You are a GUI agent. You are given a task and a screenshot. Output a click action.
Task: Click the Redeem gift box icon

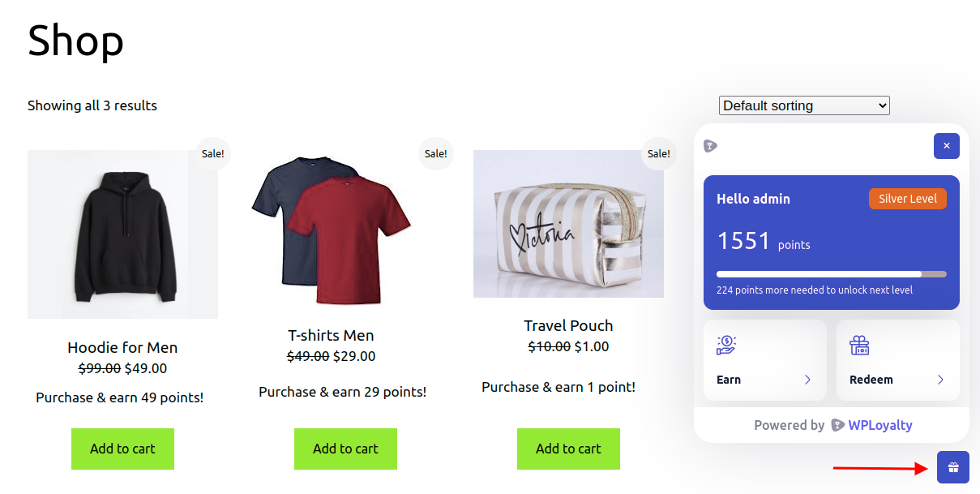(x=859, y=344)
